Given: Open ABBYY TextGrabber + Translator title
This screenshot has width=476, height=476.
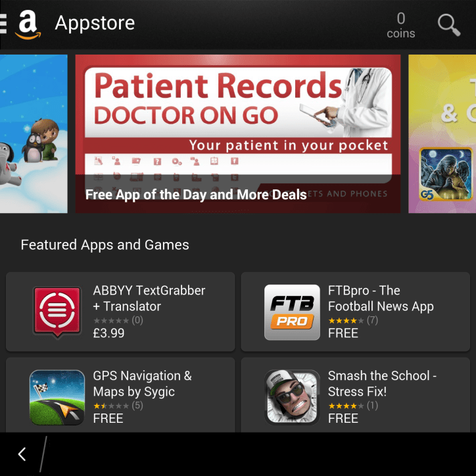Looking at the screenshot, I should [x=149, y=298].
